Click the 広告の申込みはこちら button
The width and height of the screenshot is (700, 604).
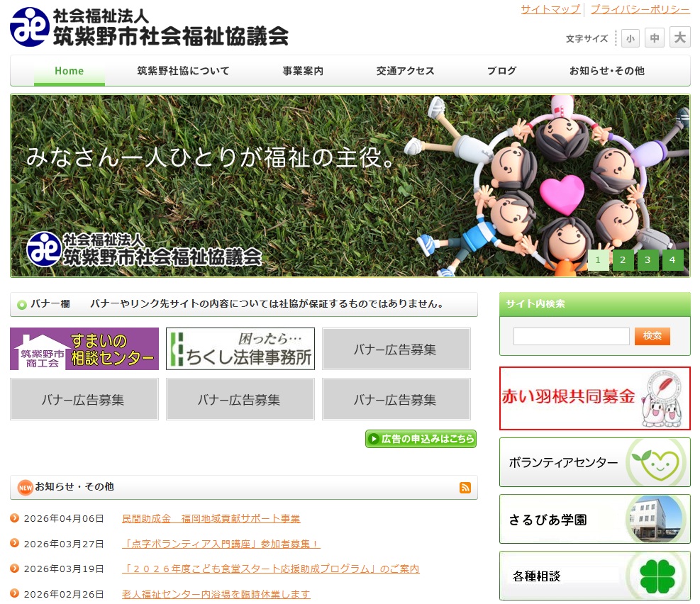[x=421, y=439]
